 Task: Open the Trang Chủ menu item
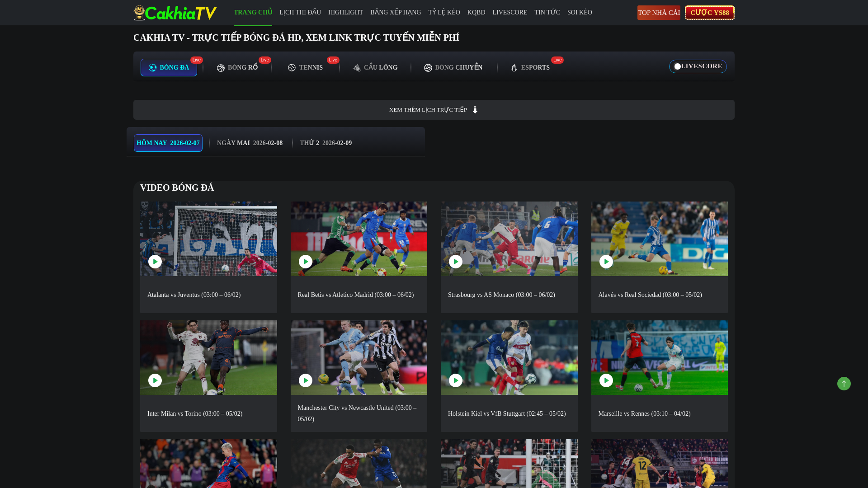[x=253, y=12]
